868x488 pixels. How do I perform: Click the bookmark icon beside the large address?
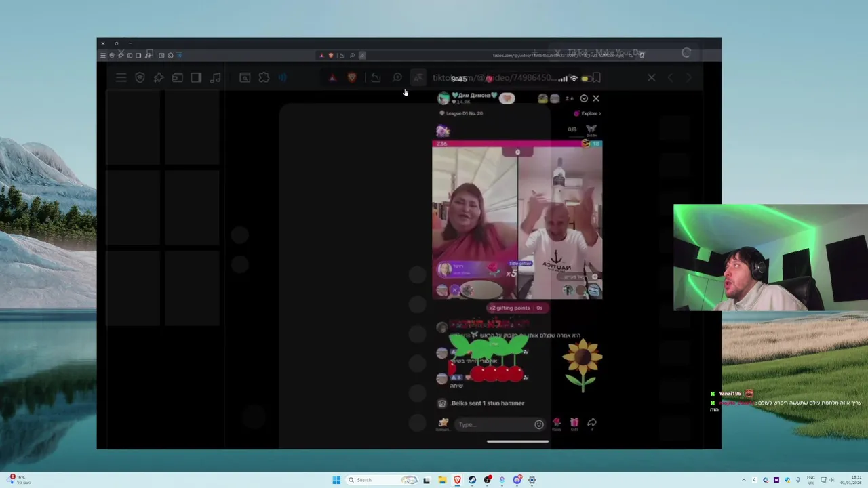pyautogui.click(x=597, y=78)
